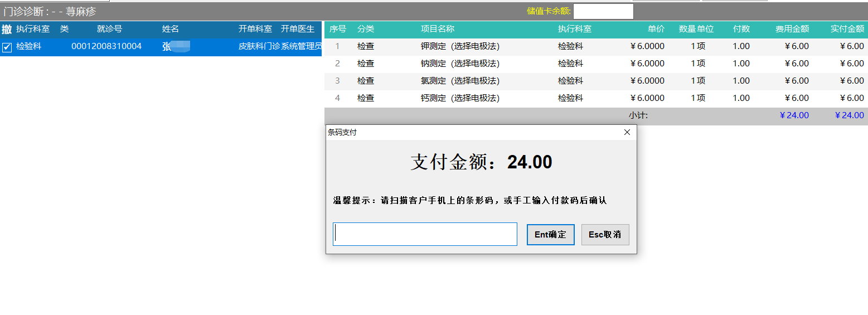Image resolution: width=868 pixels, height=315 pixels.
Task: Click the 就诊号 column header
Action: pos(109,29)
